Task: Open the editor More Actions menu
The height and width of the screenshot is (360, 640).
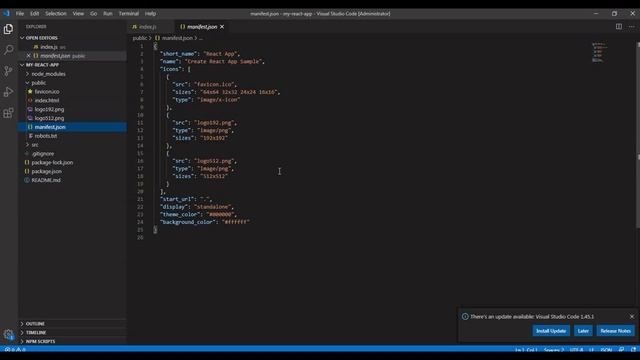Action: pyautogui.click(x=631, y=27)
